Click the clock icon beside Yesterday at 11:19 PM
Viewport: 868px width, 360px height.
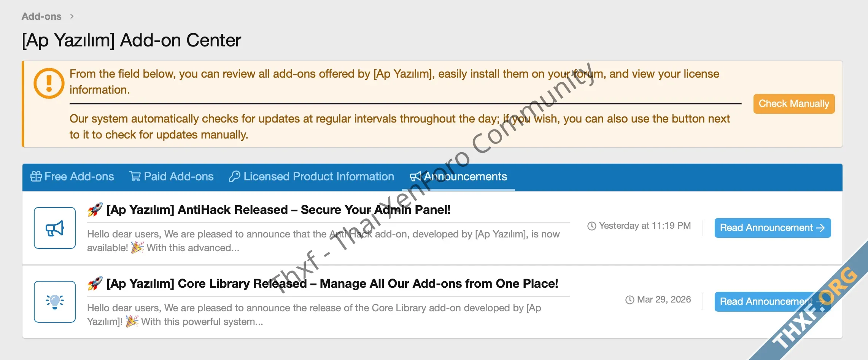coord(592,226)
